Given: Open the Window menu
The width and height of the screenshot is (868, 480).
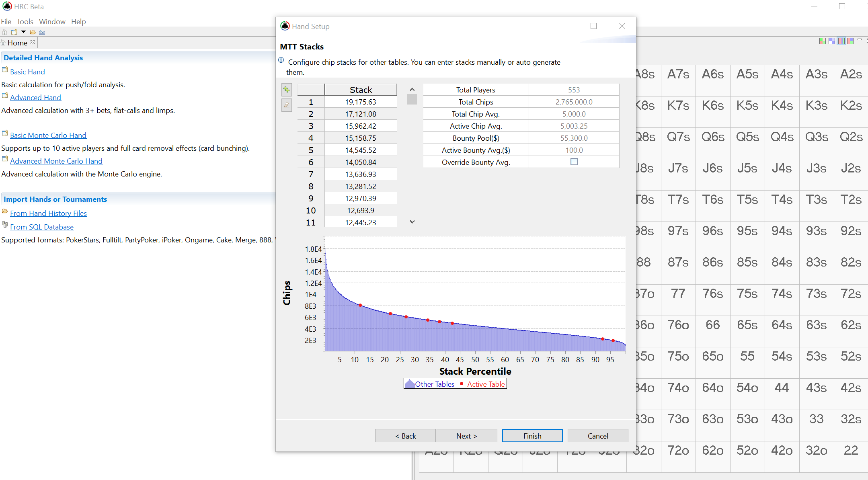Looking at the screenshot, I should click(x=52, y=22).
